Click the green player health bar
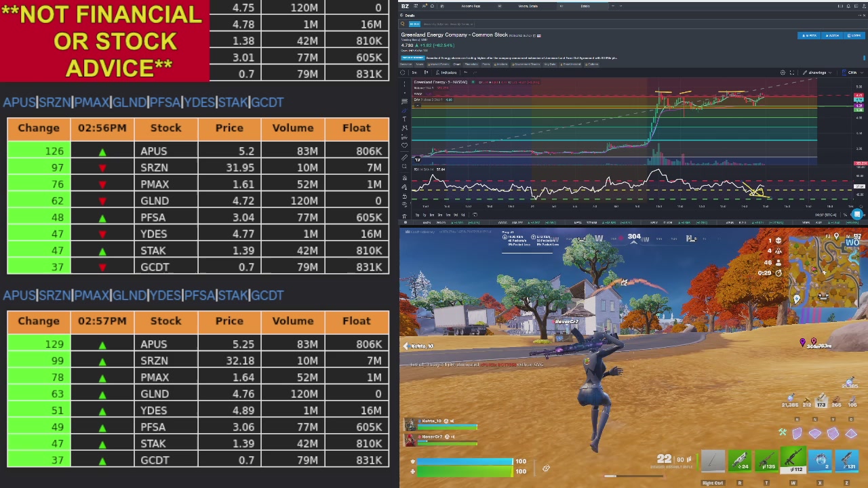The height and width of the screenshot is (488, 868). tap(465, 471)
